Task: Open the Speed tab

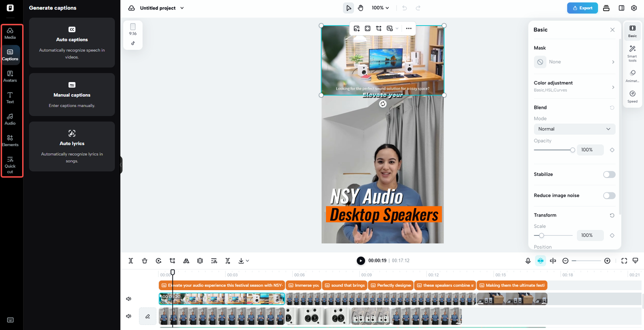Action: 632,97
